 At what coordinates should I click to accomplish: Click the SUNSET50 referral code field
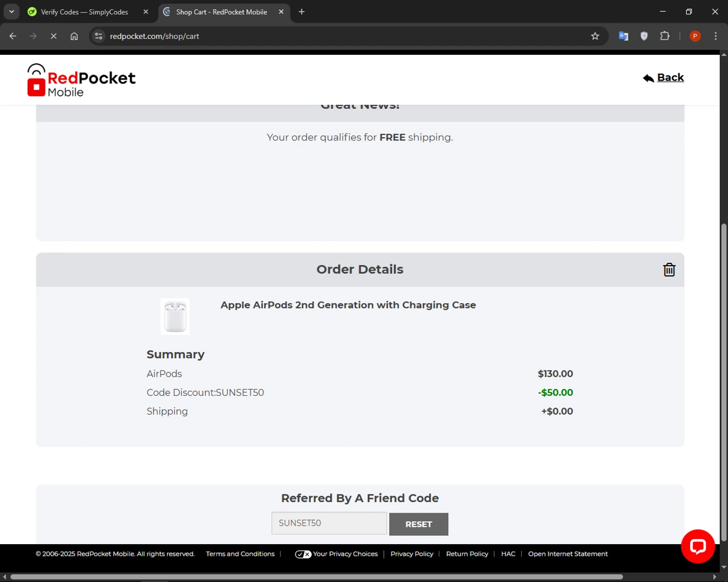coord(329,523)
